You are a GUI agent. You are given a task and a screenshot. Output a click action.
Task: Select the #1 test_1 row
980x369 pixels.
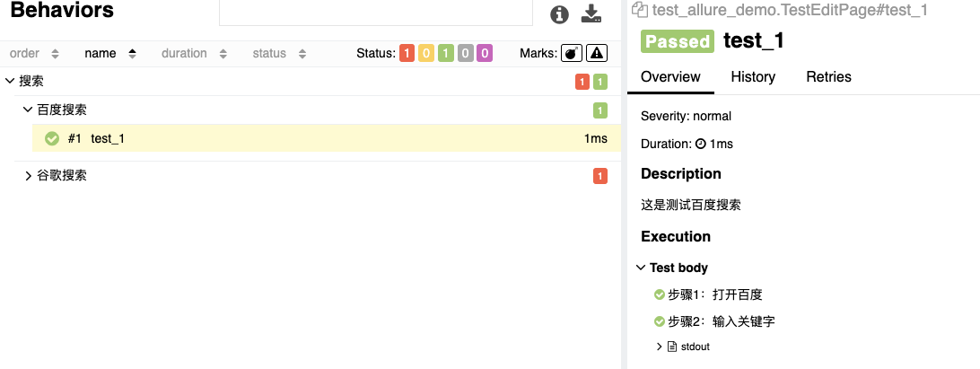[x=327, y=138]
